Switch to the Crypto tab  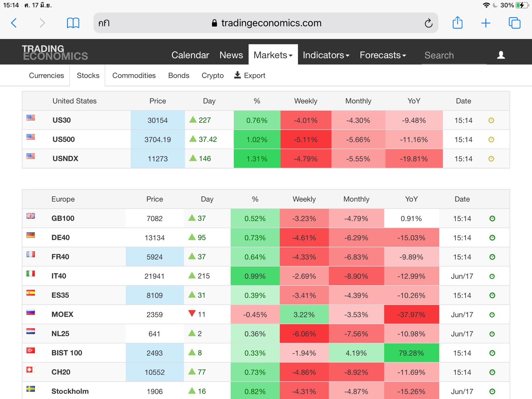(213, 76)
